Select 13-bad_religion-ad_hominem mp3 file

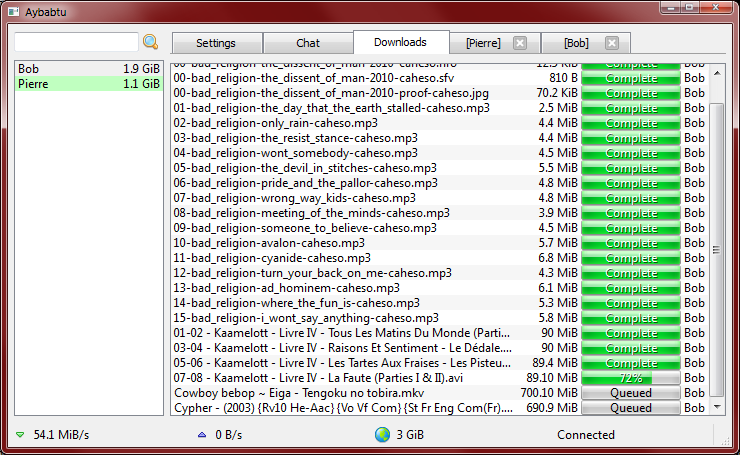(x=439, y=288)
